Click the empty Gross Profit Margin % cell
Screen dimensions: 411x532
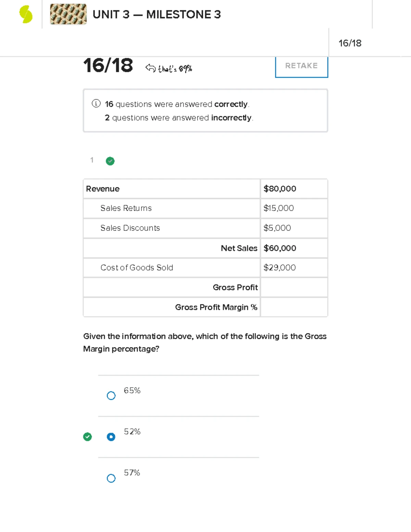[x=294, y=307]
